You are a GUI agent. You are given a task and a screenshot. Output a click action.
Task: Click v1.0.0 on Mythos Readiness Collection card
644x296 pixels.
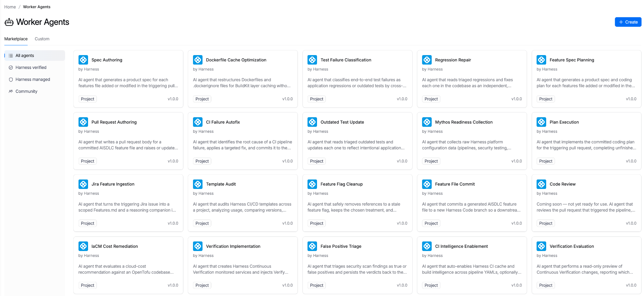[517, 161]
